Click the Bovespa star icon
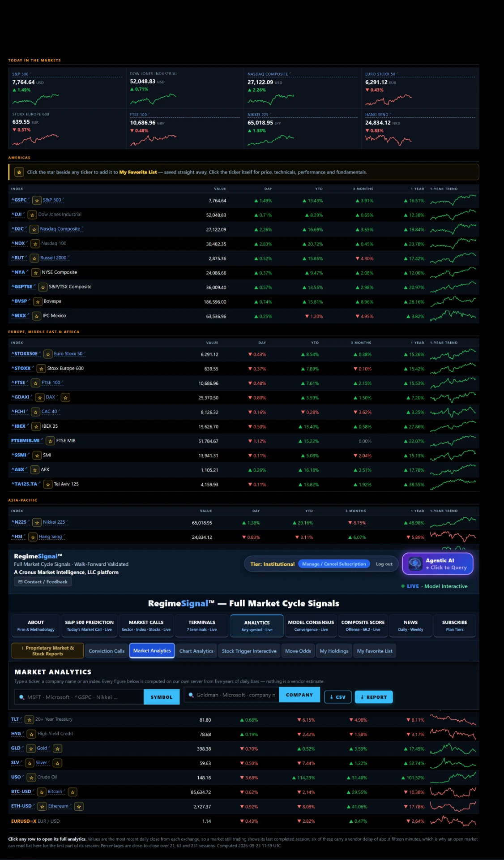This screenshot has height=860, width=504. [x=38, y=302]
